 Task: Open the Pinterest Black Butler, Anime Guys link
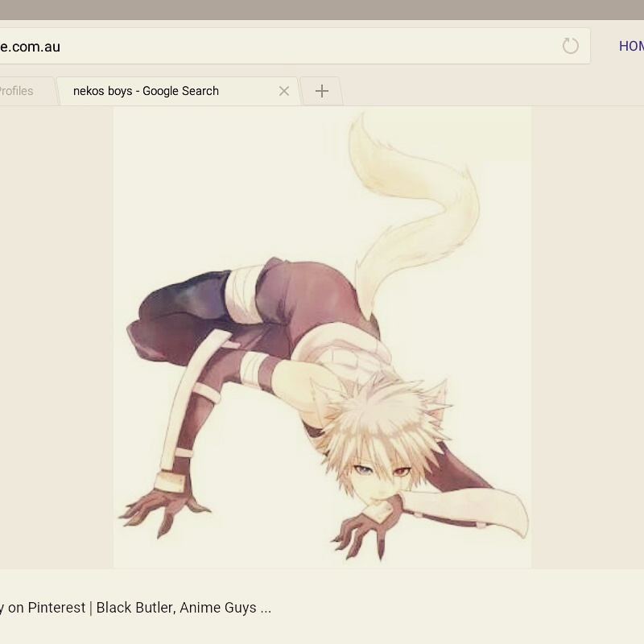pos(135,608)
